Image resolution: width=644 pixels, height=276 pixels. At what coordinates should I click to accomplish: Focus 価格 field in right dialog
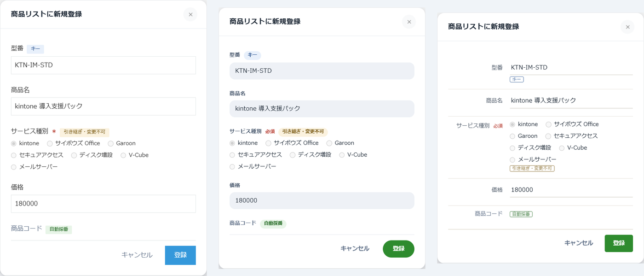click(x=571, y=190)
